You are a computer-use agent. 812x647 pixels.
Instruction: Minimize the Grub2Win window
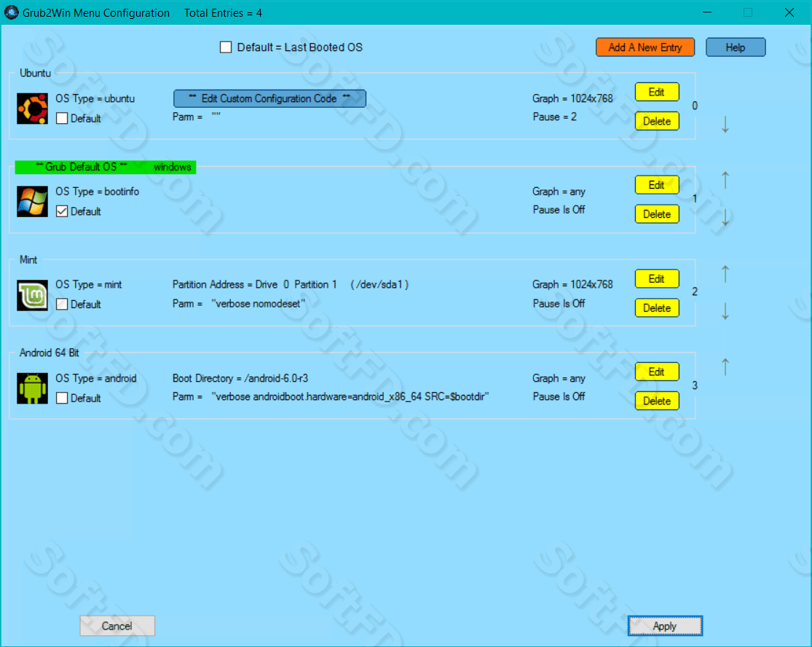click(707, 12)
